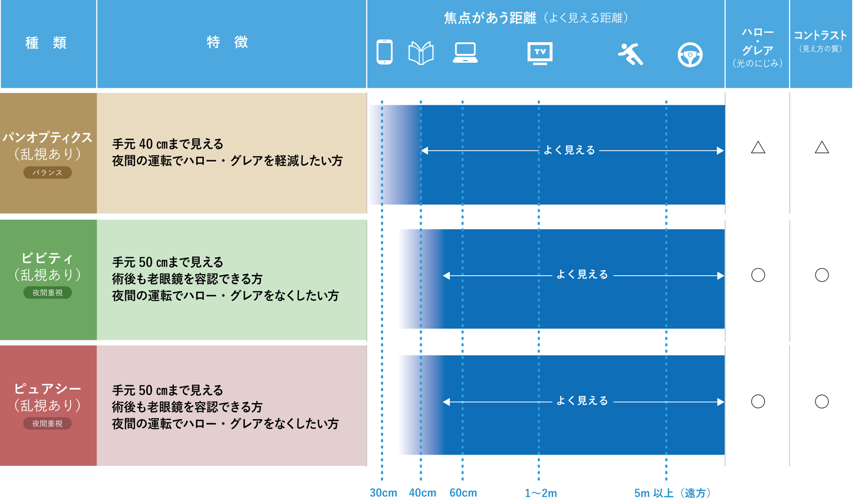Click Vivity halo-glare circle mark
This screenshot has height=504, width=853.
pos(758,275)
